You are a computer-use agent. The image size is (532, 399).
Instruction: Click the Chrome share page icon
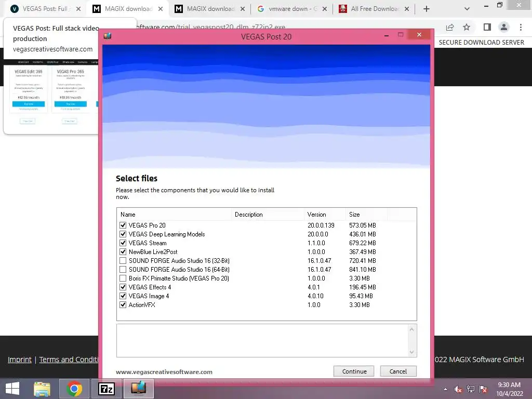pos(450,28)
